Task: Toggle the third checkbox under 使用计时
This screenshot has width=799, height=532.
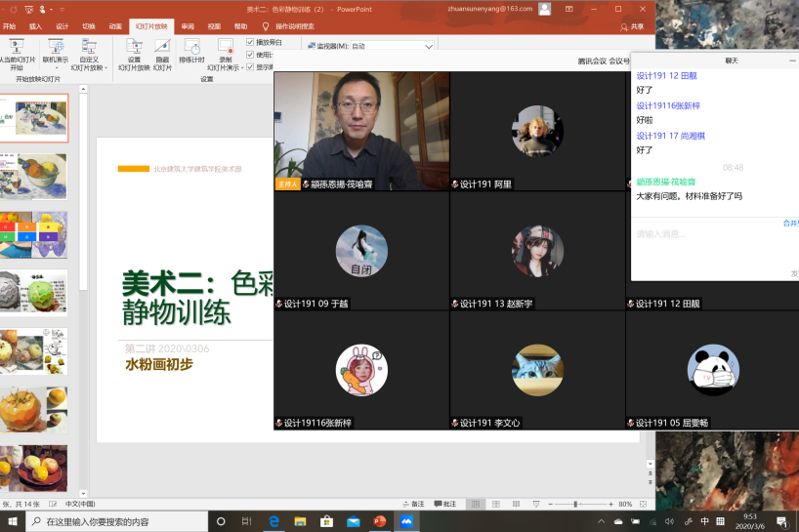Action: (250, 67)
